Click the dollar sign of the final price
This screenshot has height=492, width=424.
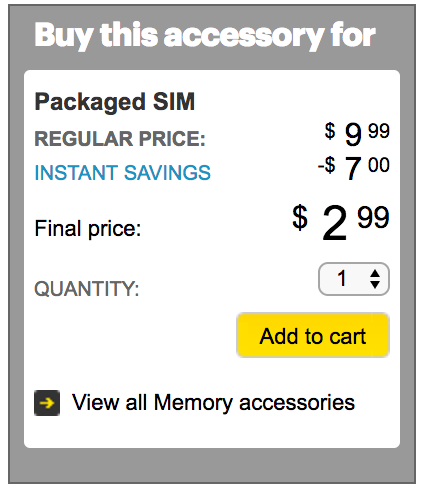(300, 217)
